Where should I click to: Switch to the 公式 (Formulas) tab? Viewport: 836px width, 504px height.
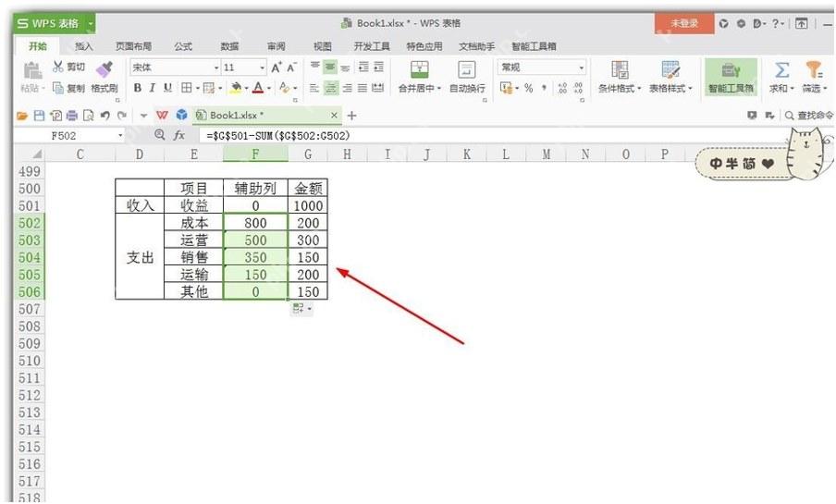tap(183, 46)
